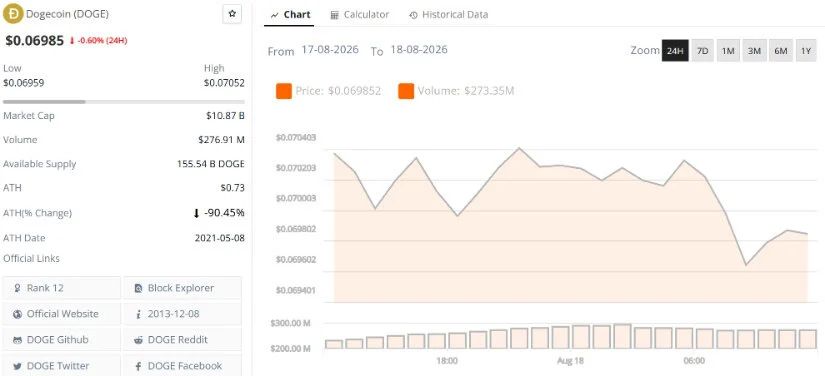Viewport: 825px width, 376px height.
Task: Click the Official Website globe icon
Action: click(17, 314)
